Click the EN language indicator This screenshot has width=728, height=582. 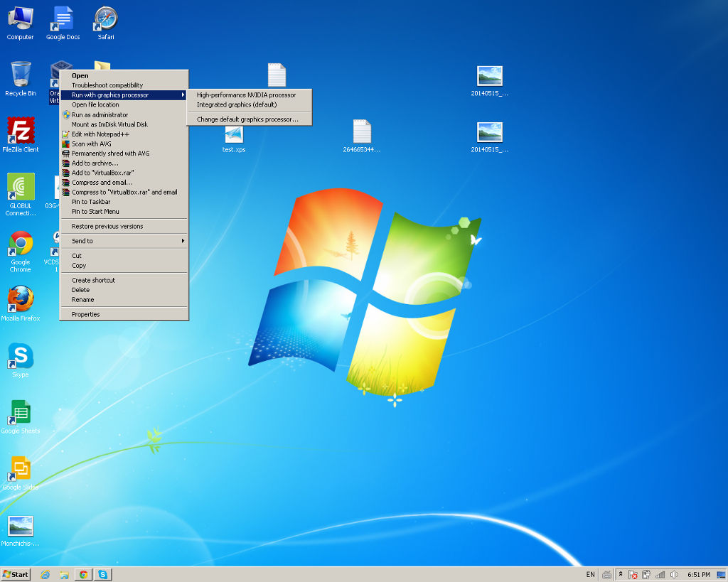point(590,574)
